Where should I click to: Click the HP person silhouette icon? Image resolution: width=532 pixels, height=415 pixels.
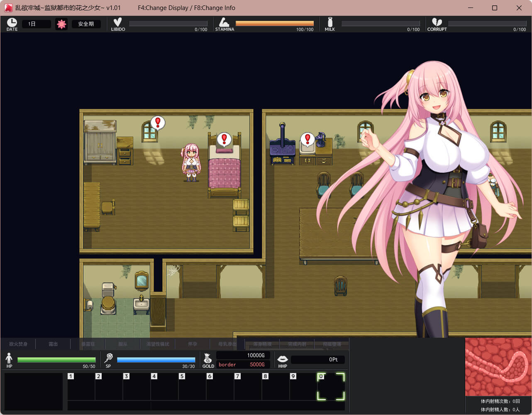click(9, 358)
